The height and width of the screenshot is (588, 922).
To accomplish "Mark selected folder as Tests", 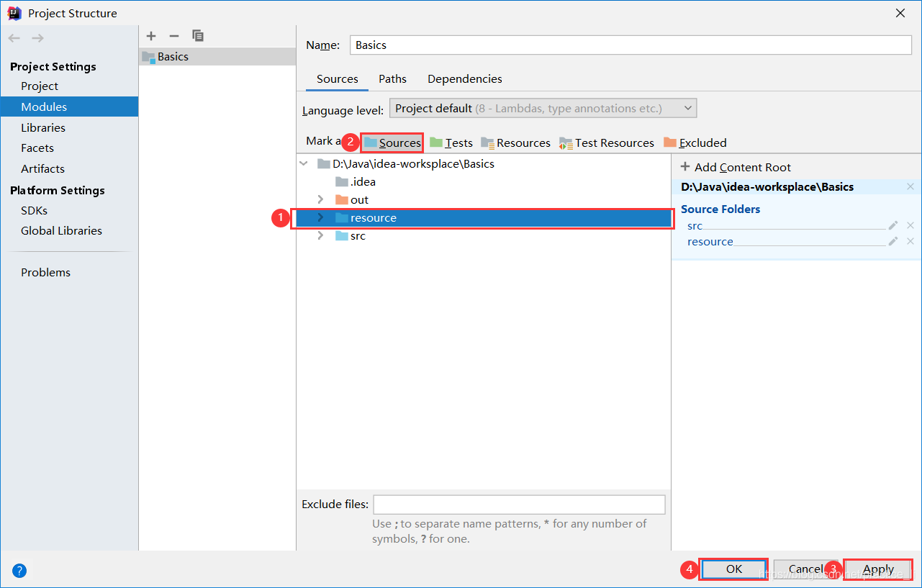I will [451, 143].
